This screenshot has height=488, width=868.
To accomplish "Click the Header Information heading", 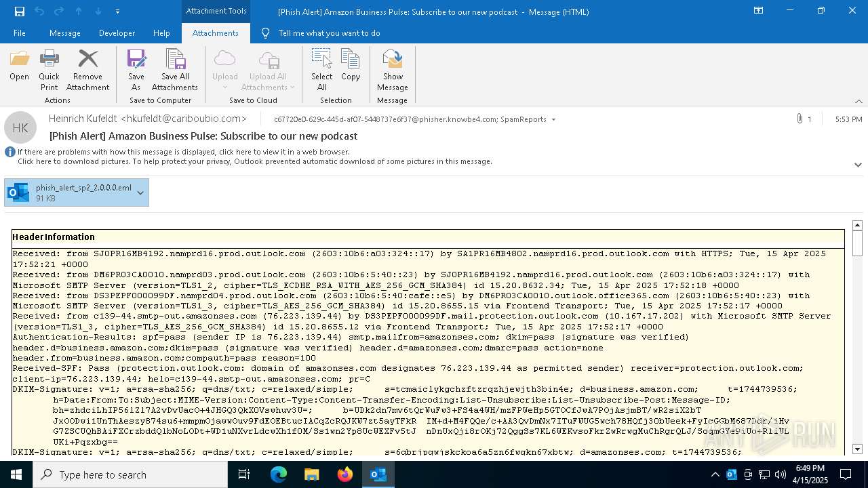I will pyautogui.click(x=54, y=237).
